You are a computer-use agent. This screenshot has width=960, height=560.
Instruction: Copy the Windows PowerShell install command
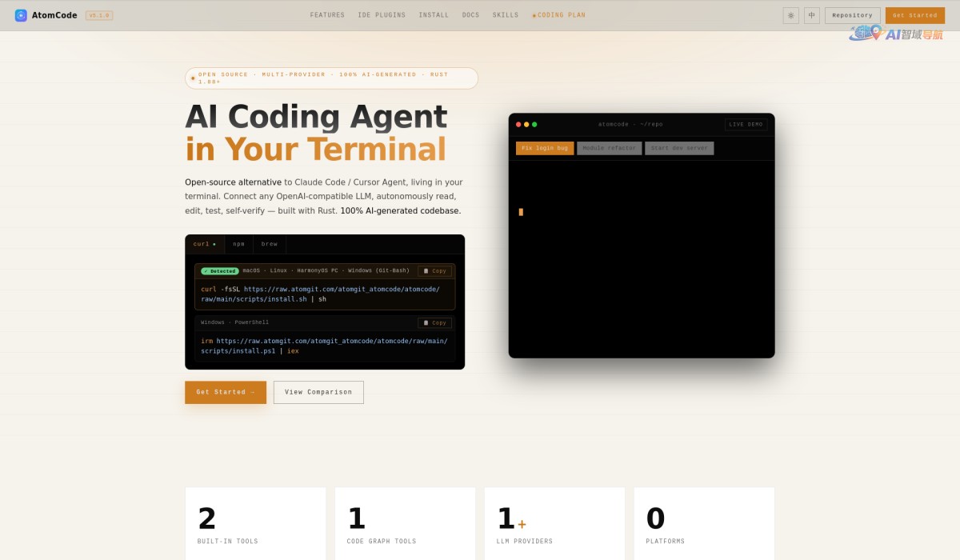point(434,323)
